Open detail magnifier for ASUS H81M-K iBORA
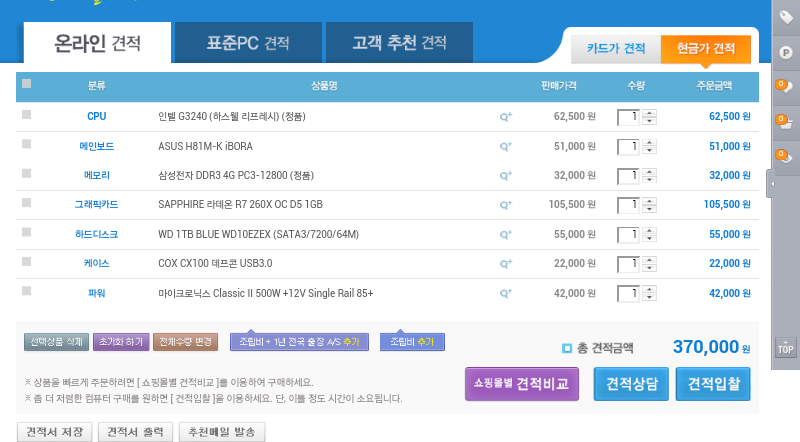 click(506, 146)
